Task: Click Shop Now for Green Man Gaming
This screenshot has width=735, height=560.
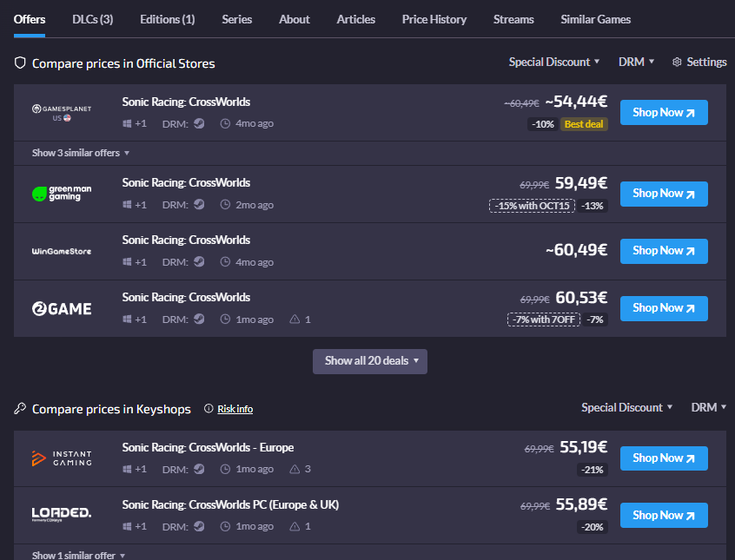Action: (x=664, y=194)
